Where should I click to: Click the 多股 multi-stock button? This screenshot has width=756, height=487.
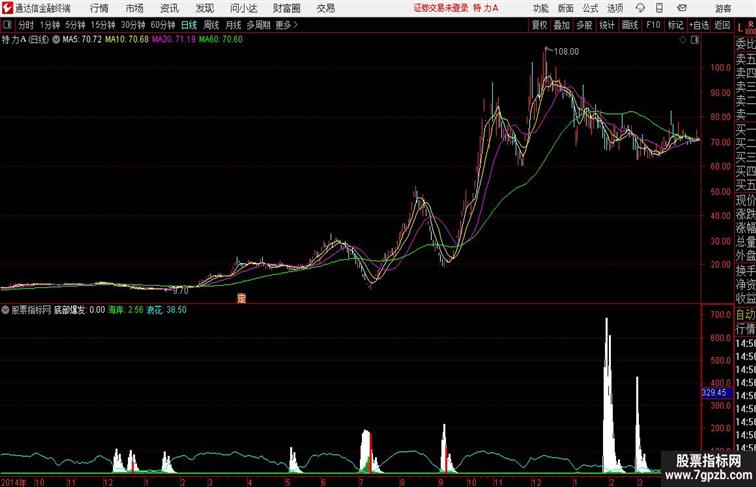tap(584, 25)
